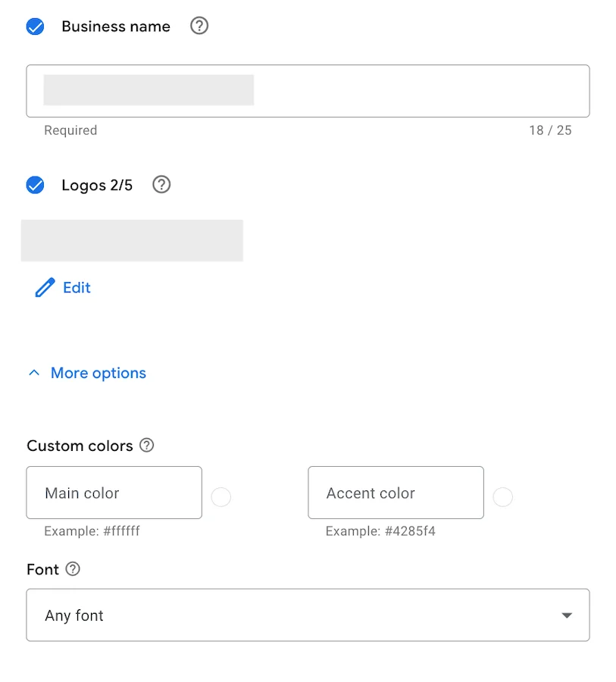Open the Any font dropdown
616x682 pixels.
[308, 615]
